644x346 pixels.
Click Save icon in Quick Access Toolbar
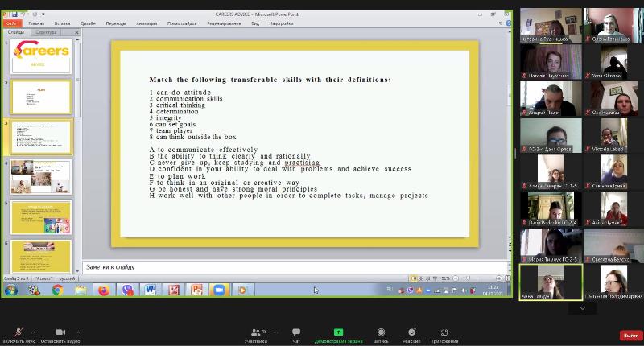tap(14, 14)
